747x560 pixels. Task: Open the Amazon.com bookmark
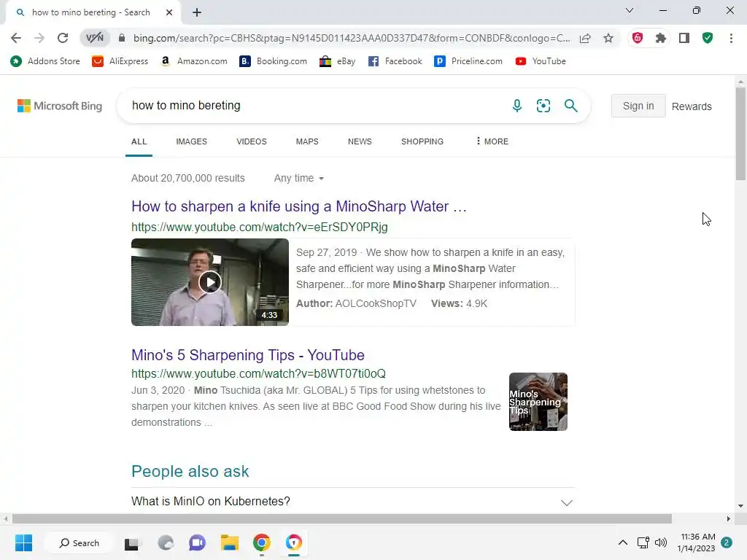194,61
